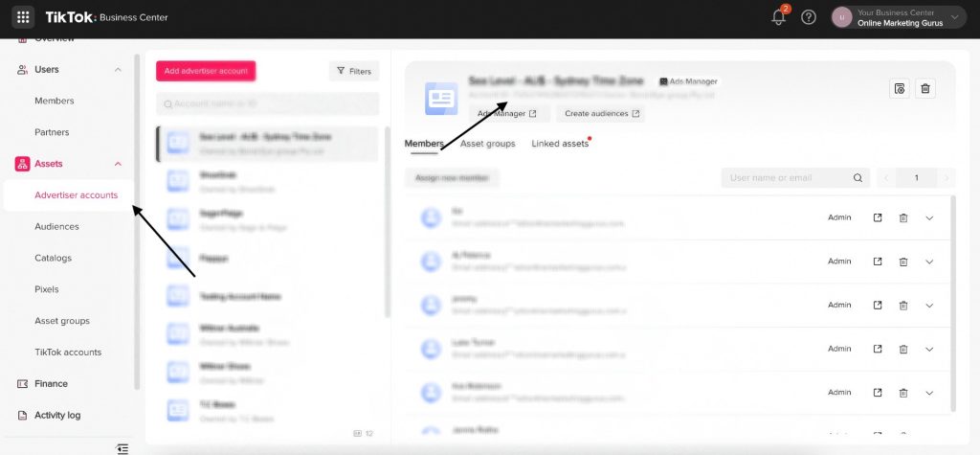Remove the second listed member via trash icon

903,262
